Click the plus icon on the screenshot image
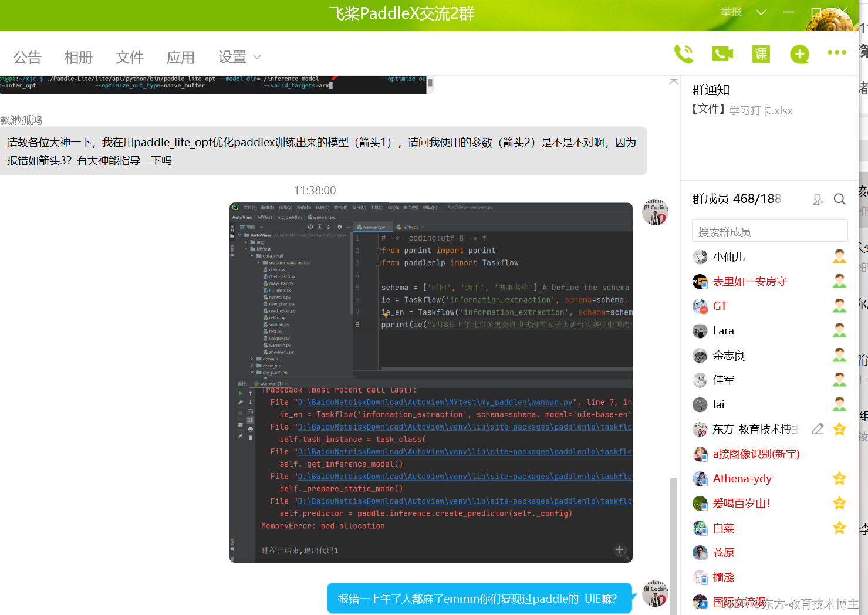This screenshot has width=868, height=615. pos(619,550)
